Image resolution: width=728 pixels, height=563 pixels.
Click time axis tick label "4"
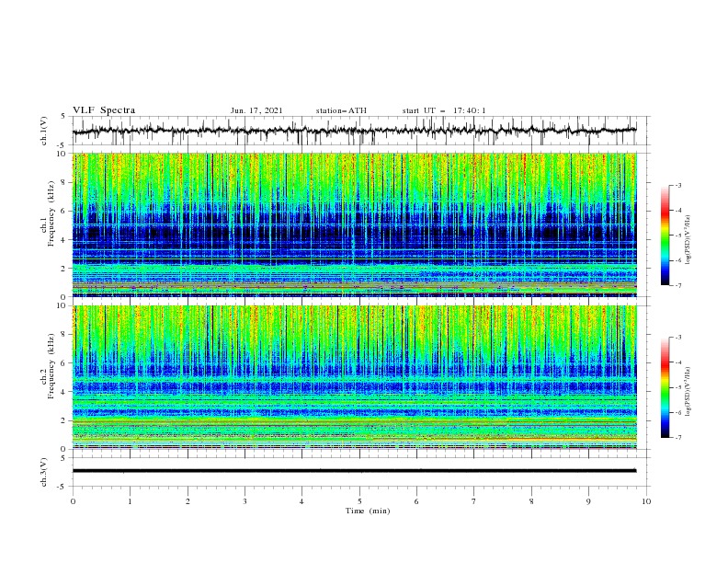click(x=302, y=501)
